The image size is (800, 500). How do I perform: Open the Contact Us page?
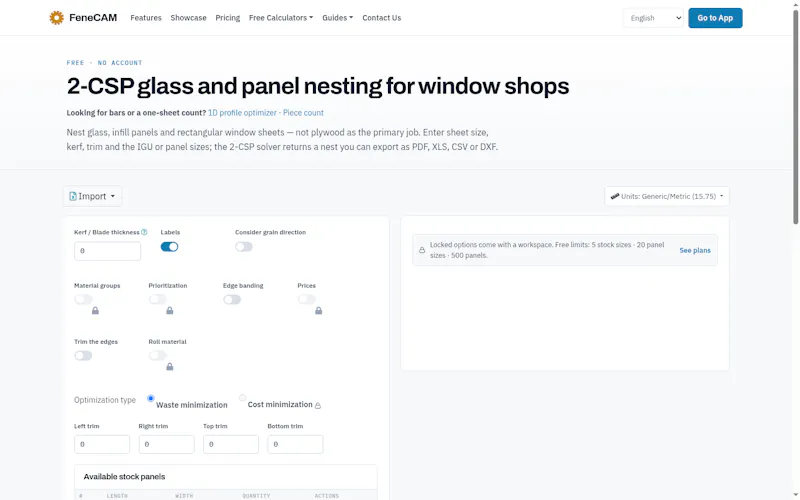[x=382, y=18]
